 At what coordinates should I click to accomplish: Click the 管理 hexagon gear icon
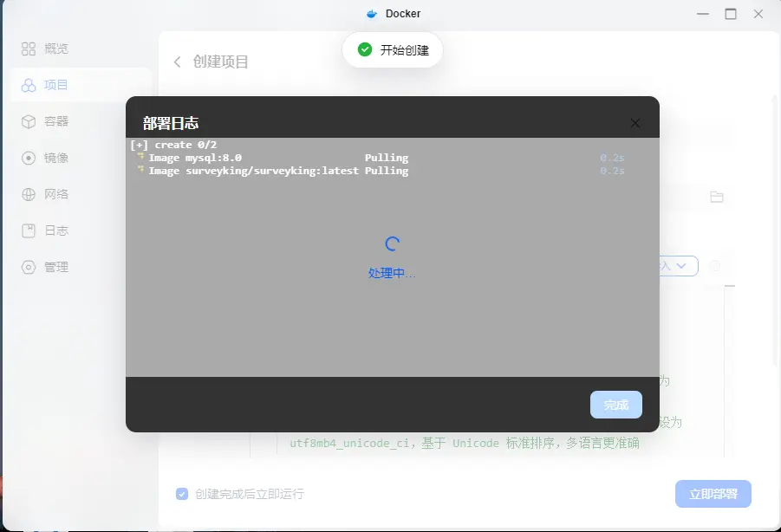point(29,267)
